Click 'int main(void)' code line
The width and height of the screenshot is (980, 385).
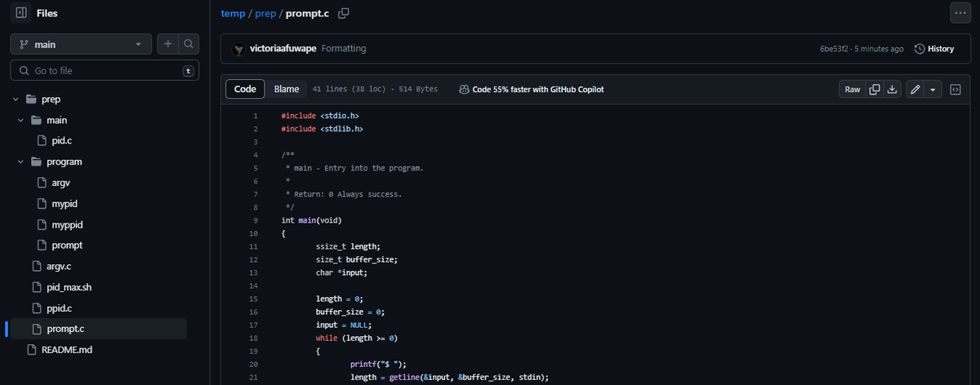click(x=311, y=220)
